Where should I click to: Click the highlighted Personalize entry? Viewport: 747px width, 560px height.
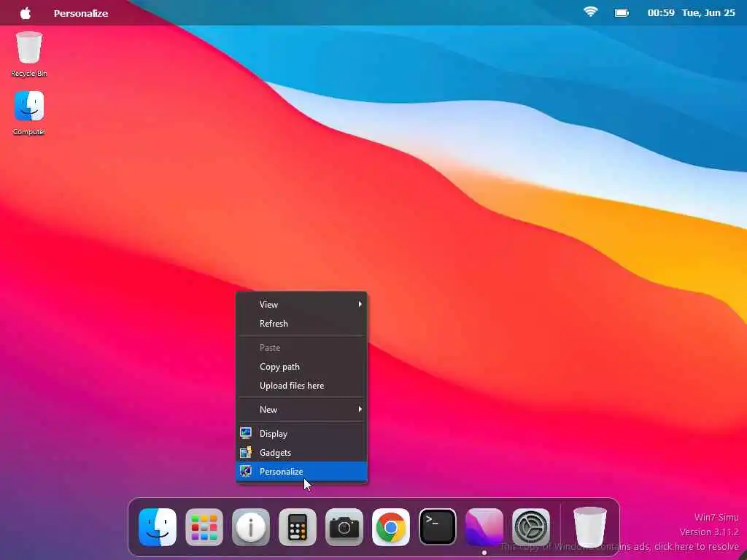(301, 472)
